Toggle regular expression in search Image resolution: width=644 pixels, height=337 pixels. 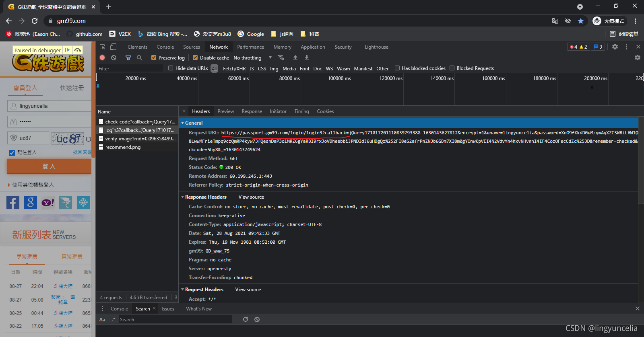(x=114, y=319)
